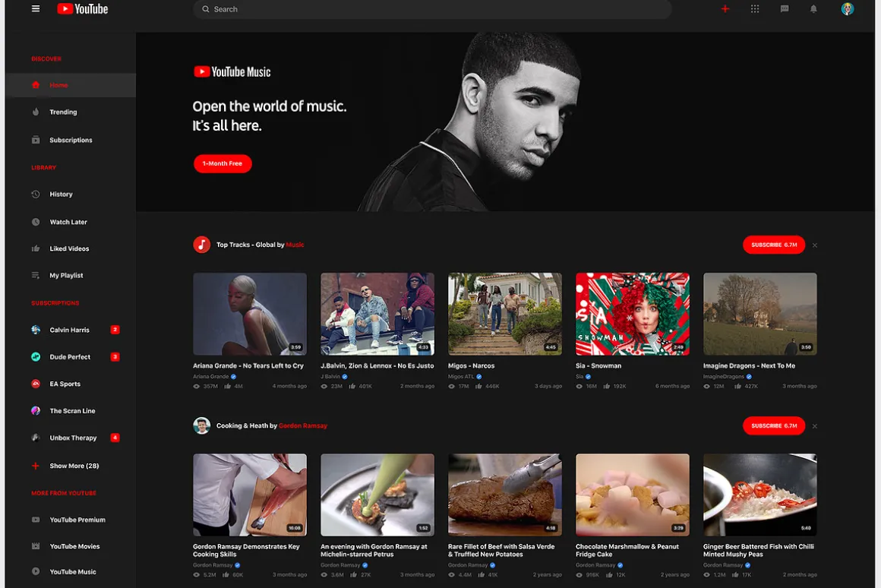Click the search field
Image resolution: width=881 pixels, height=588 pixels.
click(432, 9)
